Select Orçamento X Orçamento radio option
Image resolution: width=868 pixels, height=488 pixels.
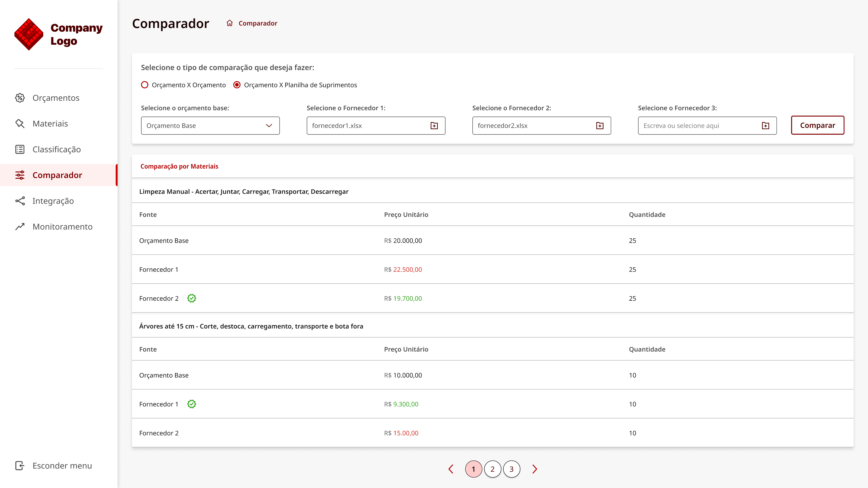click(x=145, y=85)
